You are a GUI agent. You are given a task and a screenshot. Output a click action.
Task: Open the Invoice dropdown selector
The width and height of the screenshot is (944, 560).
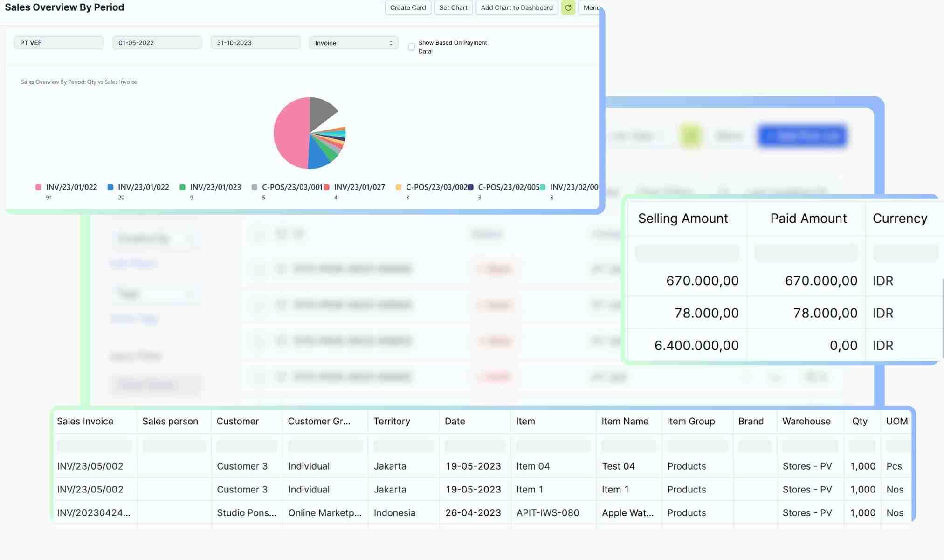coord(353,43)
